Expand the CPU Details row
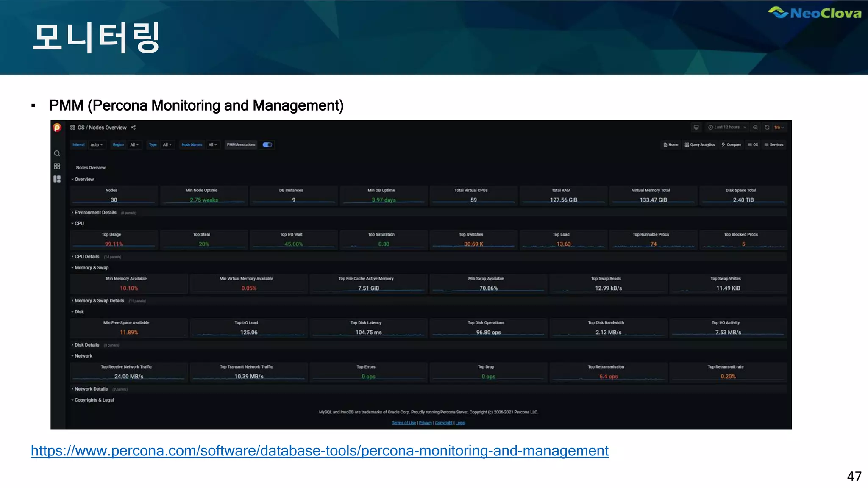Screen dimensions: 868x488 tap(87, 257)
